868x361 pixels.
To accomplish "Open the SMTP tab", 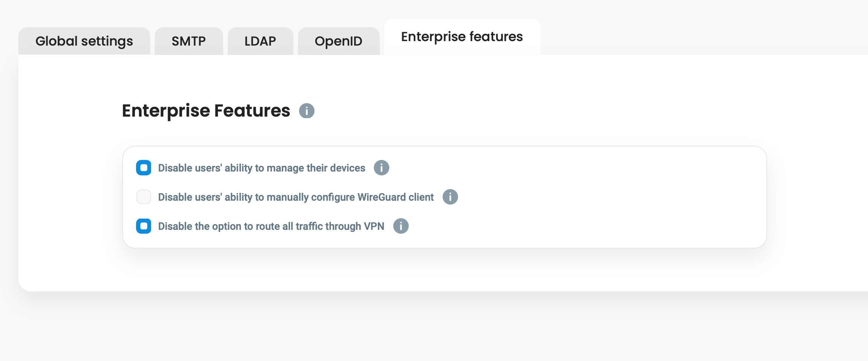I will (188, 41).
